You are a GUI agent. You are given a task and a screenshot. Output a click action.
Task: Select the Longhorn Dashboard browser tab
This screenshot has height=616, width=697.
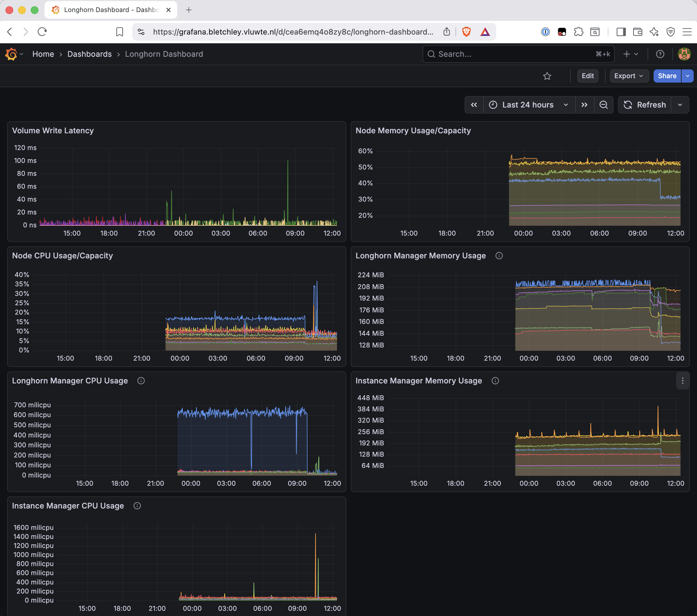(111, 10)
